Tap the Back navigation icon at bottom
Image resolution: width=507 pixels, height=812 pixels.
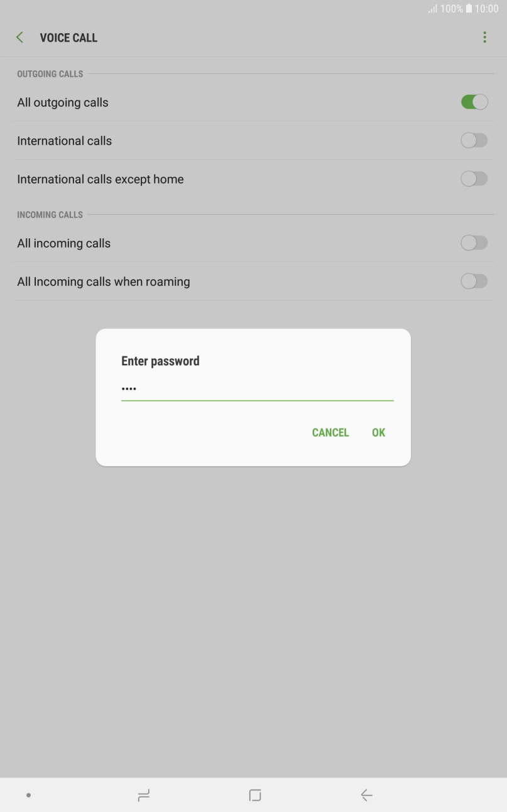[x=366, y=795]
